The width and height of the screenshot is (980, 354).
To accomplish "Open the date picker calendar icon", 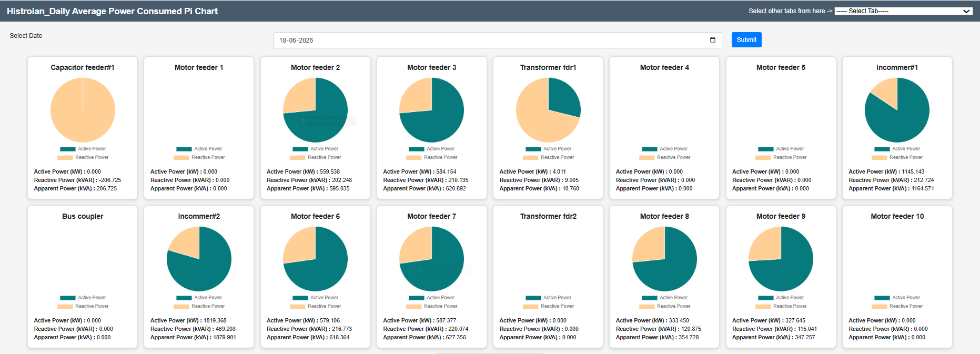I will [x=713, y=40].
